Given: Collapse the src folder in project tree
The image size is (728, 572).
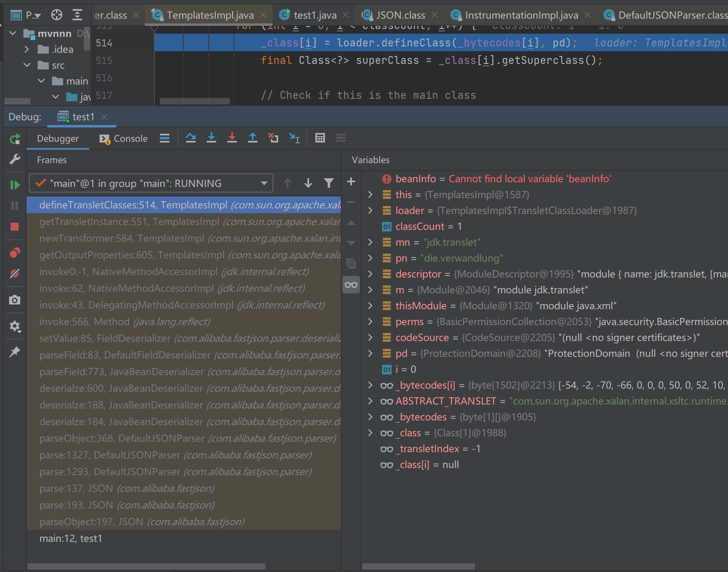Looking at the screenshot, I should click(27, 65).
